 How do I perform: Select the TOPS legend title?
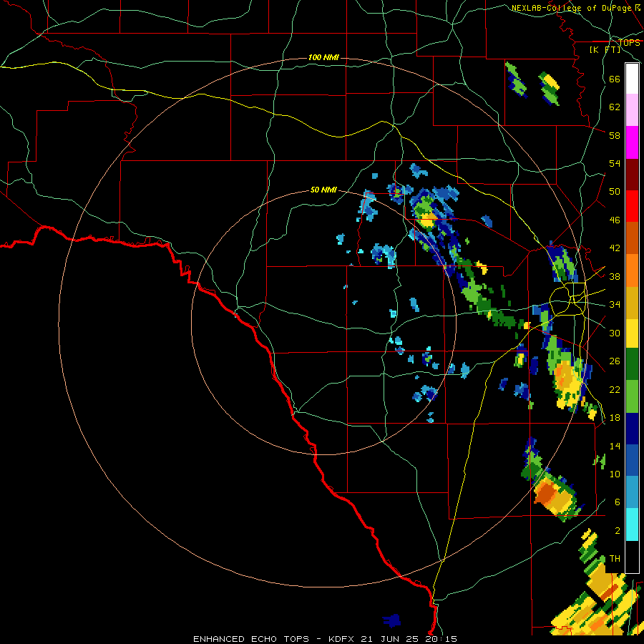629,42
